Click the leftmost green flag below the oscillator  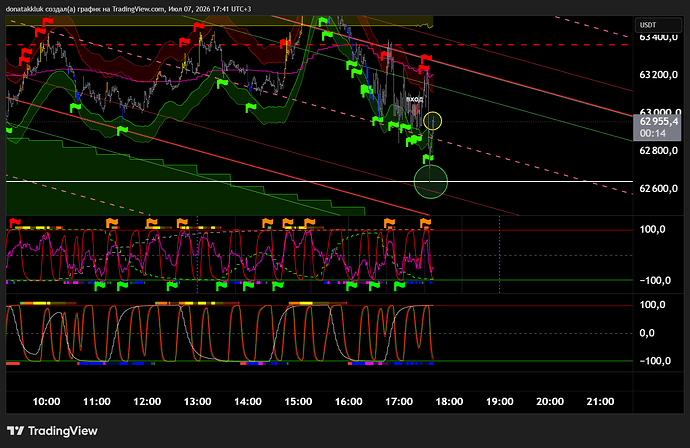pos(100,286)
